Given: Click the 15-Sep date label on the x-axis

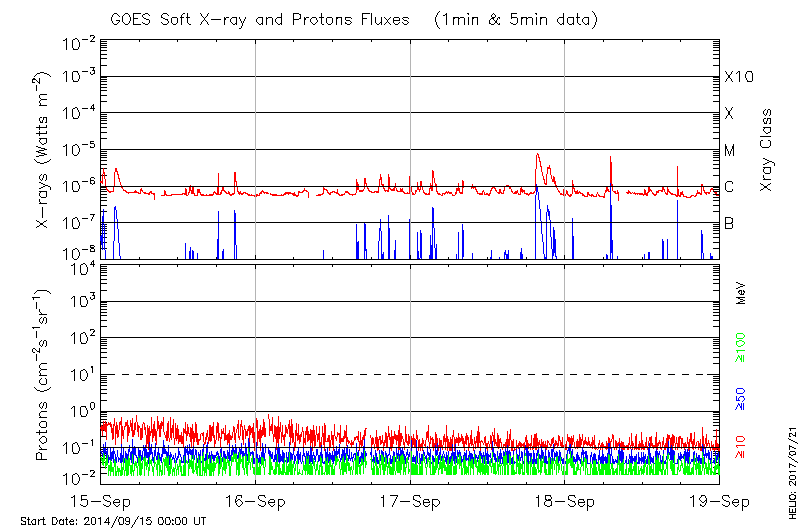Looking at the screenshot, I should point(102,501).
